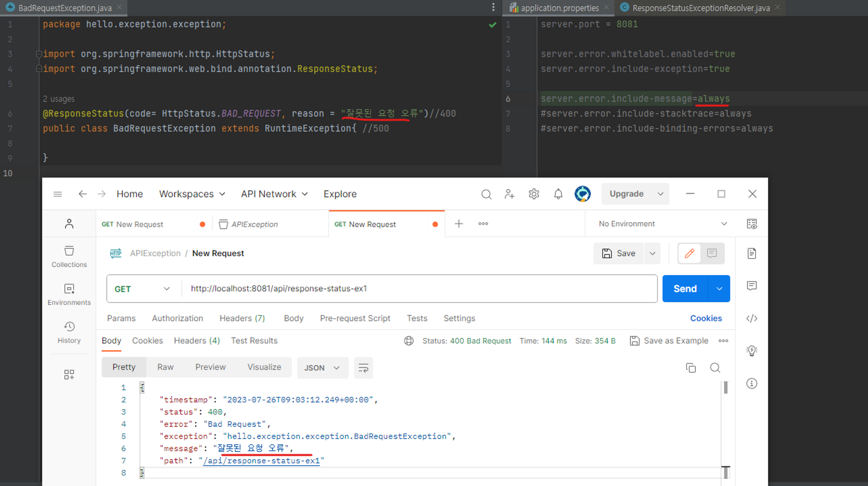Open the Postman hamburger menu icon
Screen dimensions: 868x486
58,194
